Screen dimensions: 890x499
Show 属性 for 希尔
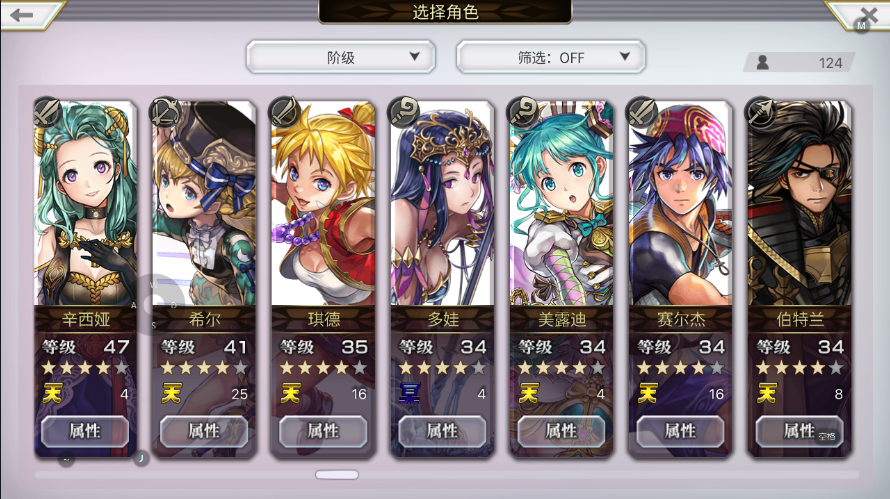coord(204,431)
